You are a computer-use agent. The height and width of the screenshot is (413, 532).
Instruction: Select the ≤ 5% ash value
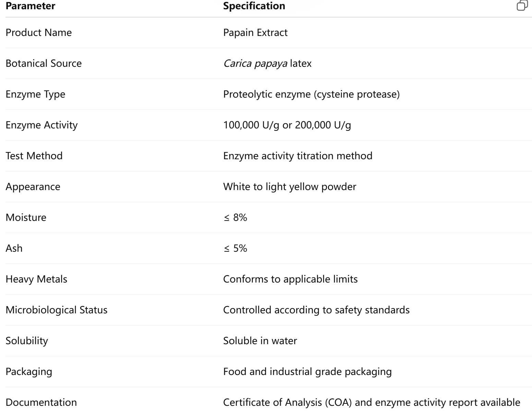235,248
